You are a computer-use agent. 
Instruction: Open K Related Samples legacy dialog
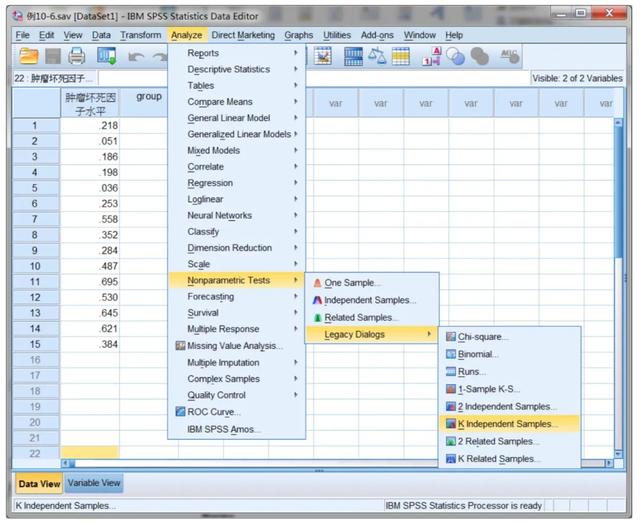pos(509,459)
